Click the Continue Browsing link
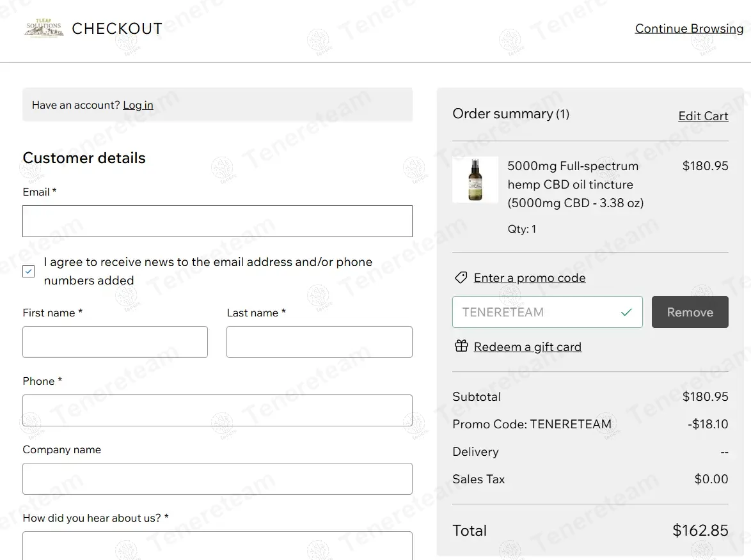The height and width of the screenshot is (560, 751). click(689, 28)
